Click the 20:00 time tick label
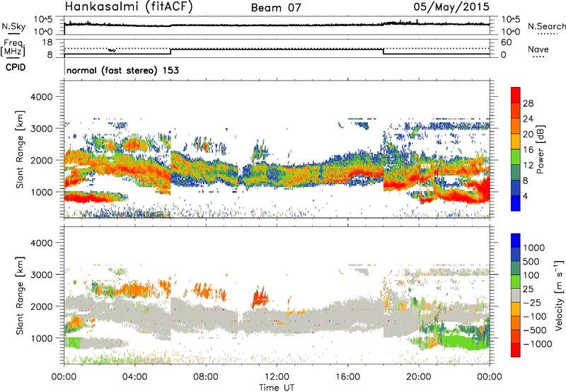The image size is (566, 392). 419,377
